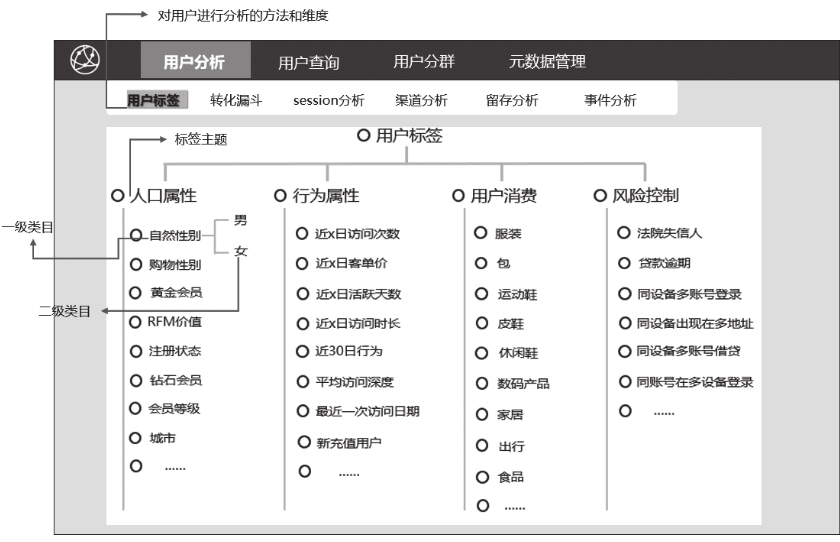Select the 会员等级 tag
This screenshot has height=542, width=840.
coord(166,409)
